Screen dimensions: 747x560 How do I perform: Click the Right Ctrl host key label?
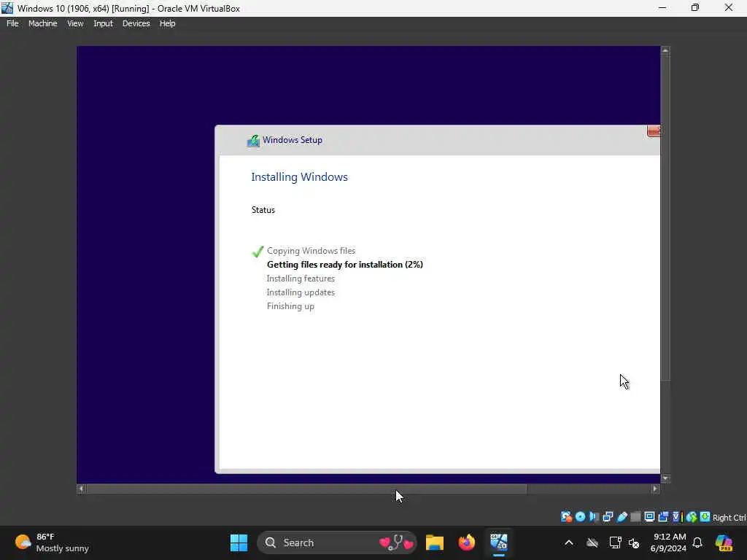tap(729, 518)
